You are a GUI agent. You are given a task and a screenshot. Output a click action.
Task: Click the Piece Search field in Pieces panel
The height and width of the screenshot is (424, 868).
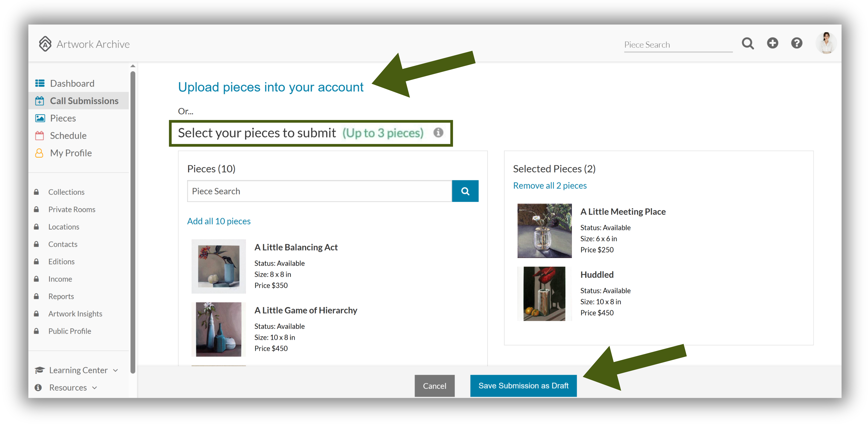coord(319,191)
